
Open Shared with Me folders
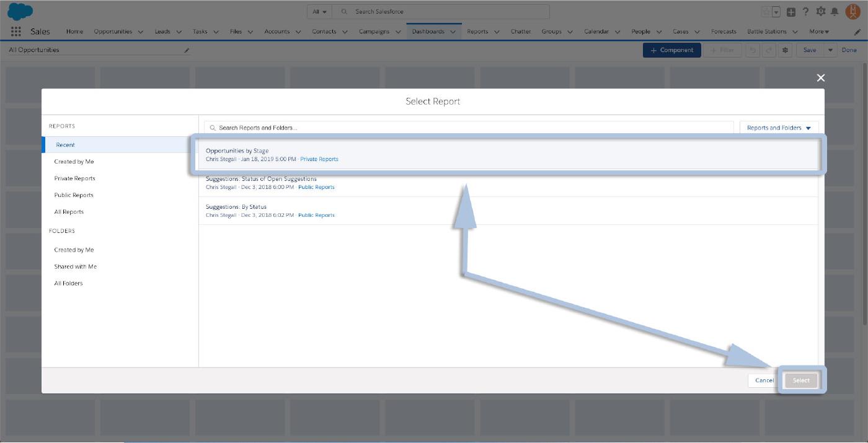pos(75,266)
